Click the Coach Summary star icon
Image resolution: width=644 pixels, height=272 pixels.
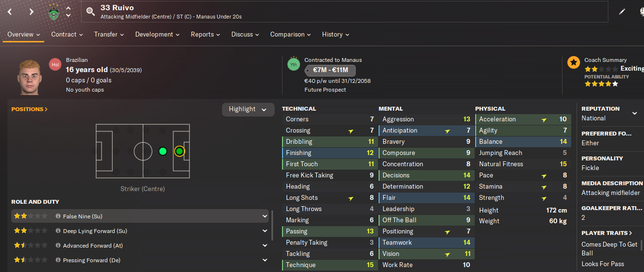click(574, 63)
